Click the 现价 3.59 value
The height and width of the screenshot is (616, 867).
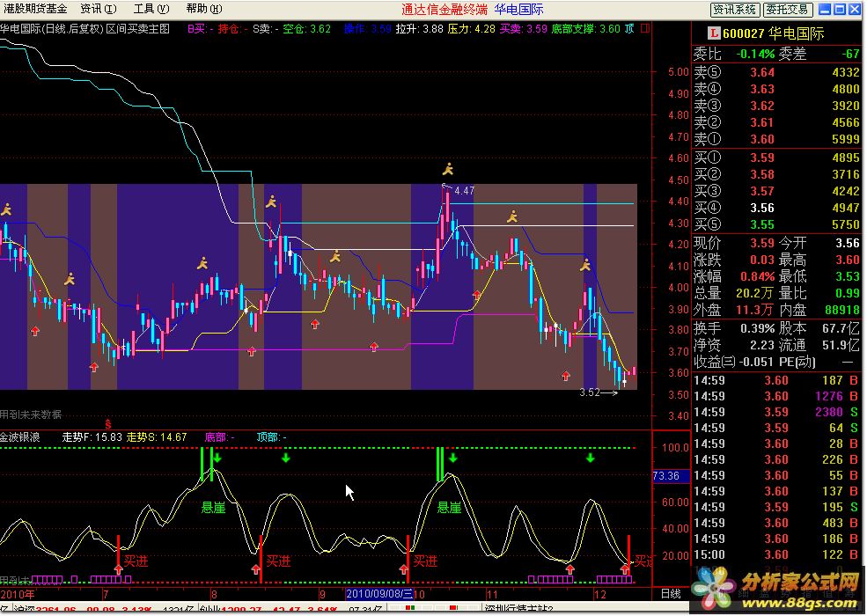tap(762, 243)
